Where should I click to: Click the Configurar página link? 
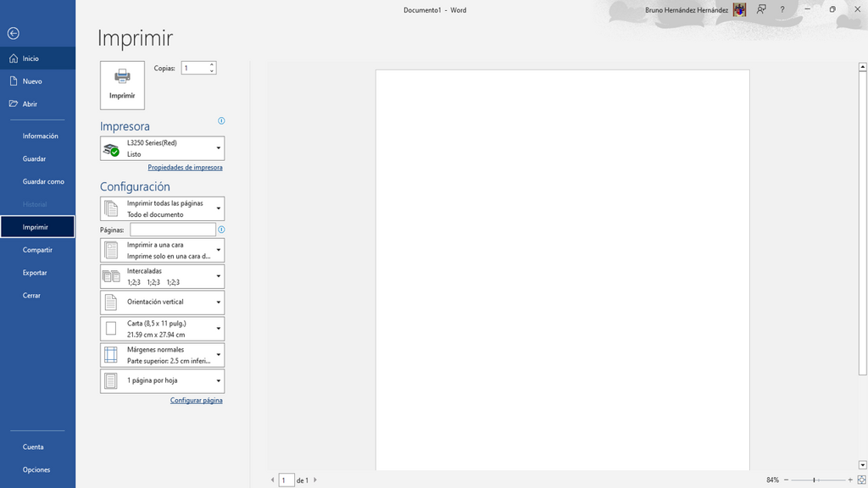(x=196, y=400)
